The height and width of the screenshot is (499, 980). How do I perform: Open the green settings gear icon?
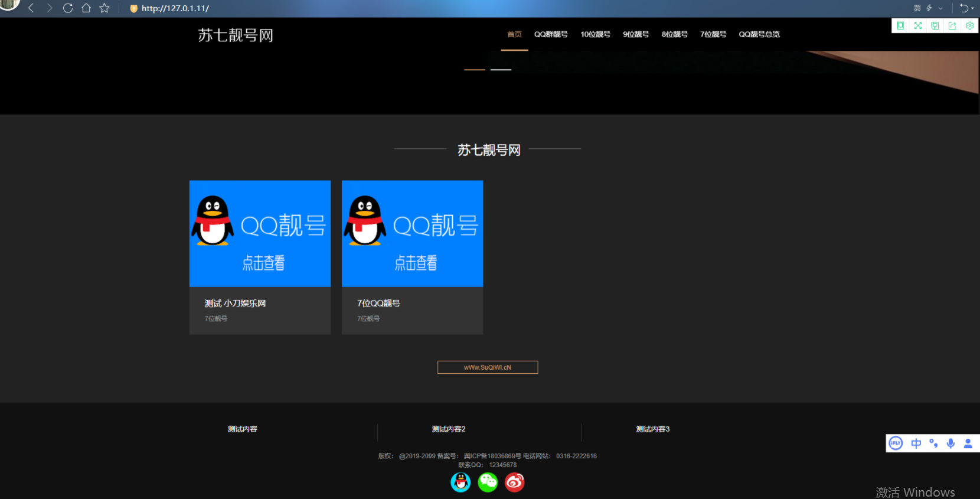point(969,25)
